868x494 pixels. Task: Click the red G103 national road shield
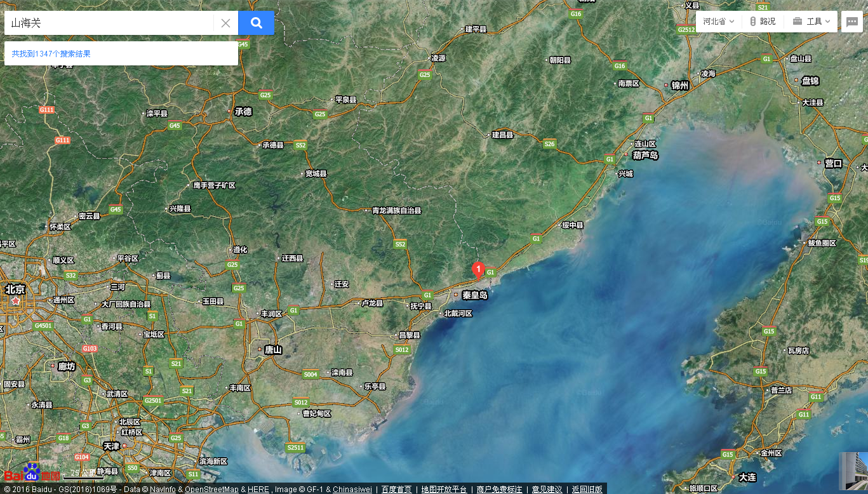pyautogui.click(x=90, y=349)
